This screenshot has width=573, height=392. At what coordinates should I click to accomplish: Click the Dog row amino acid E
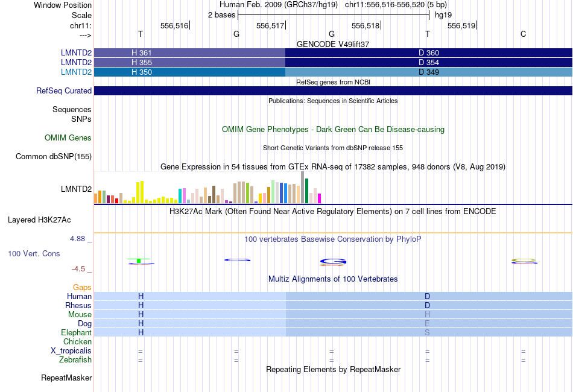tap(427, 324)
